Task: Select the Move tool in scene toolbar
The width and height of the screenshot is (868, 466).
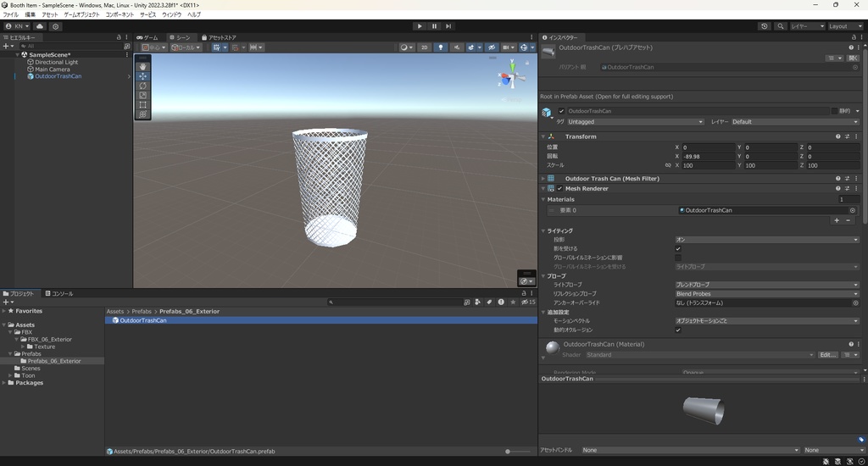Action: 142,76
